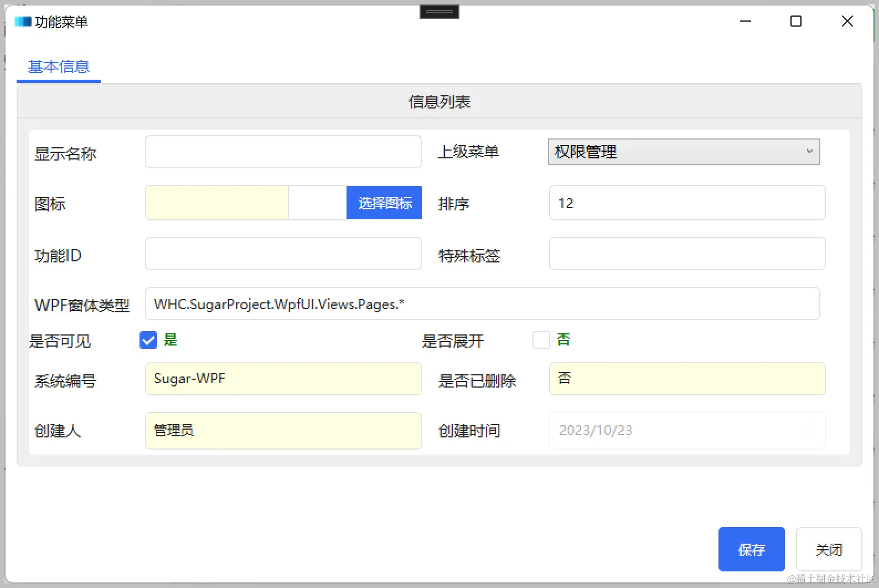Click the 系统编号 field with Sugar-WPF
Screen dimensions: 879x588
click(283, 379)
